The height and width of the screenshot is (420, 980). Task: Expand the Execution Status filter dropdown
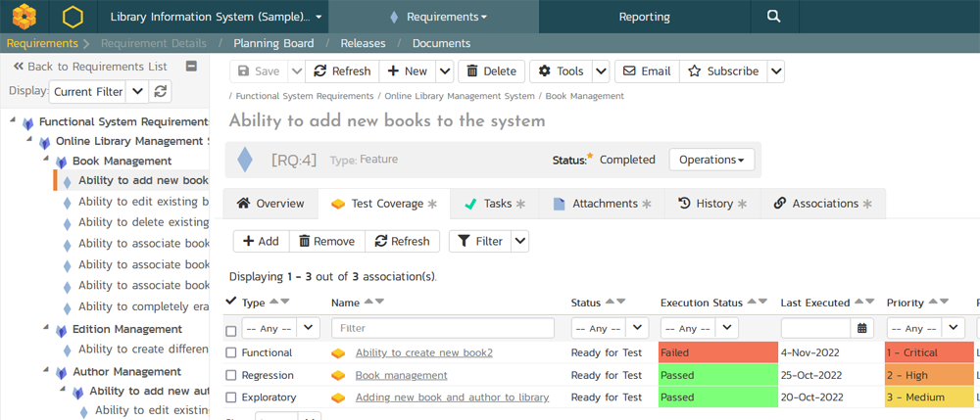[x=699, y=329]
